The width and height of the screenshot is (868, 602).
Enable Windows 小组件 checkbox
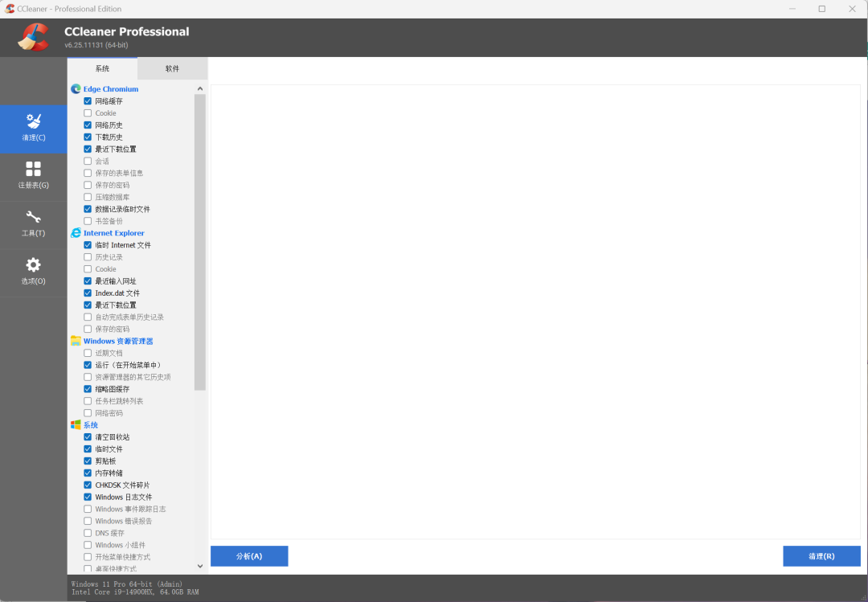click(88, 545)
